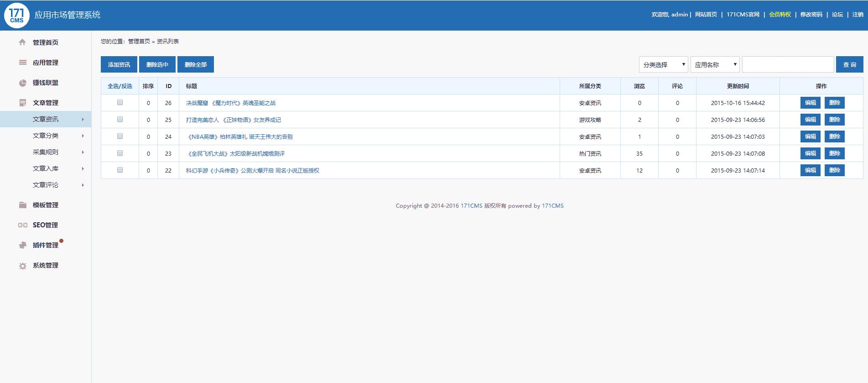The width and height of the screenshot is (868, 383).
Task: Open the 分类选择 dropdown
Action: [663, 65]
